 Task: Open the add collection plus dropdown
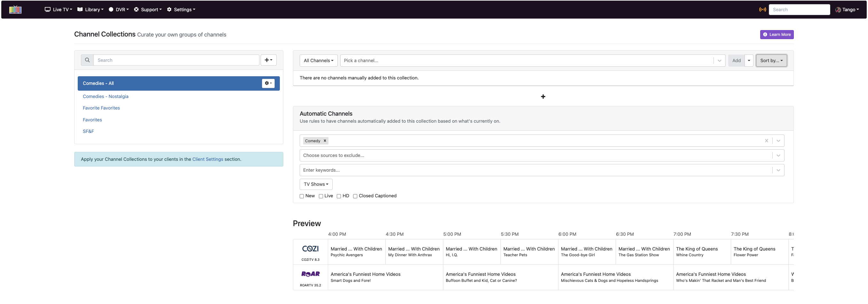pos(269,60)
